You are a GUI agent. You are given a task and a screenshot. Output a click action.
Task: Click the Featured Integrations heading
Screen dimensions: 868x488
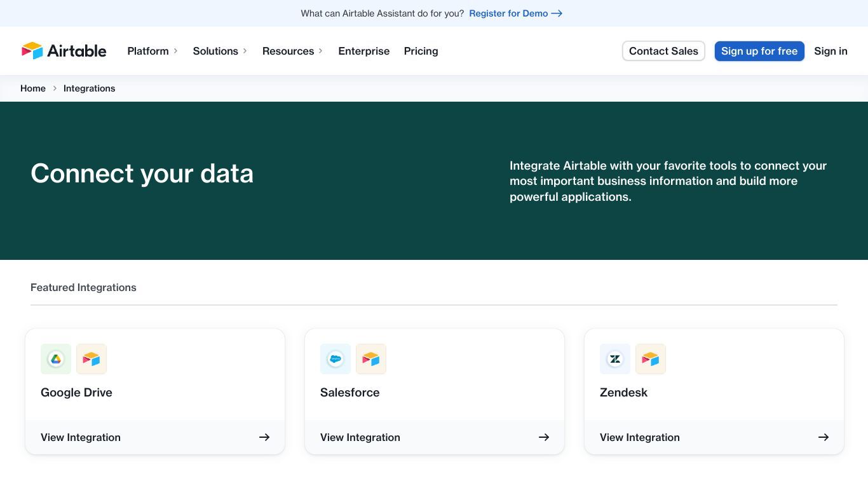coord(83,287)
